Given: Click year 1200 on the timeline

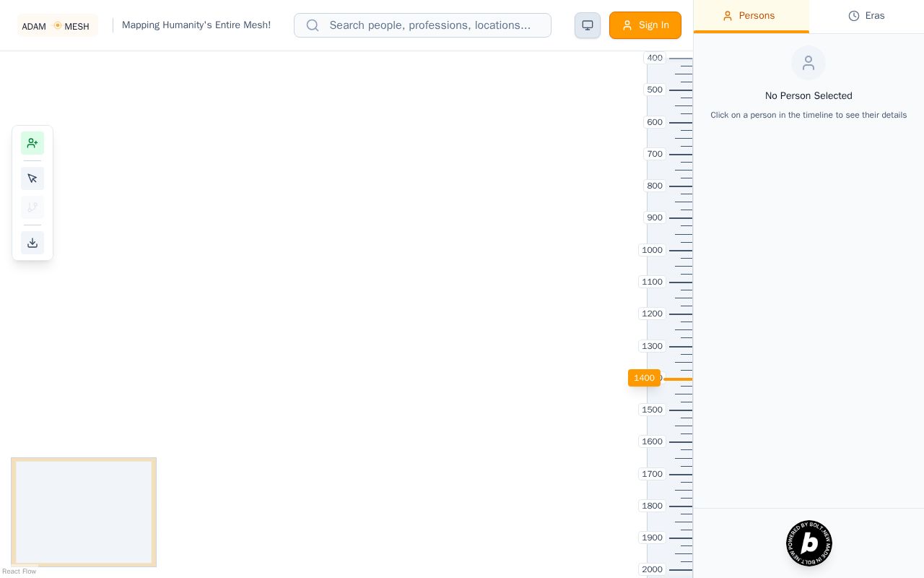Looking at the screenshot, I should [652, 314].
